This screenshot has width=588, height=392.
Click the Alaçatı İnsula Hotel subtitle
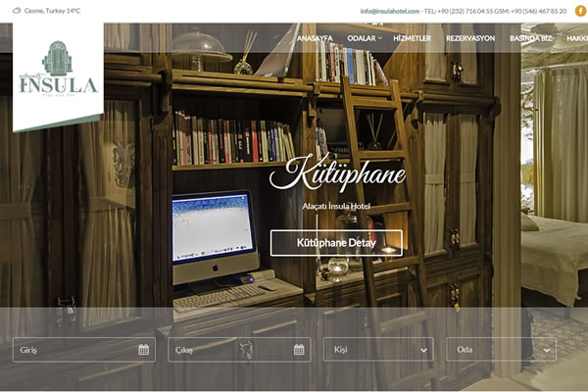coord(336,206)
